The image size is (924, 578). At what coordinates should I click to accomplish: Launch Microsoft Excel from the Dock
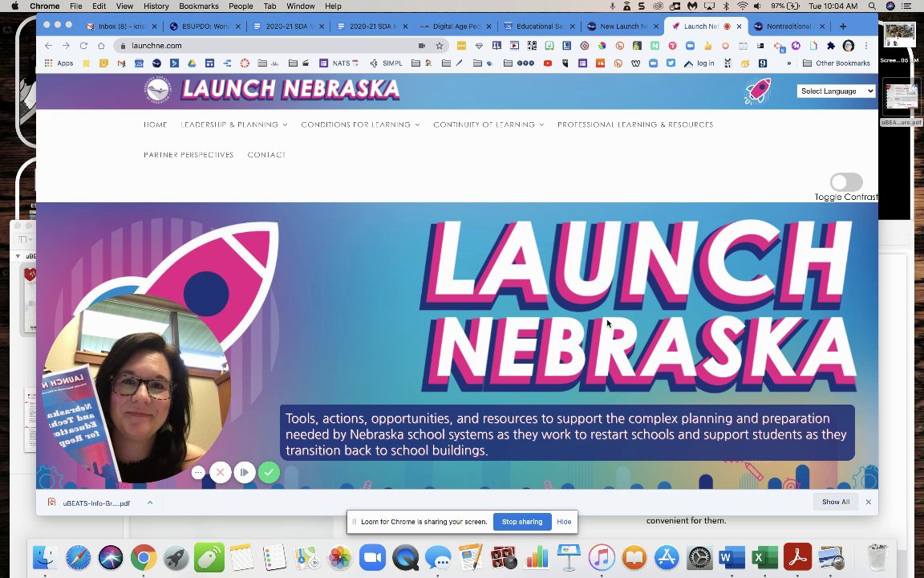765,557
